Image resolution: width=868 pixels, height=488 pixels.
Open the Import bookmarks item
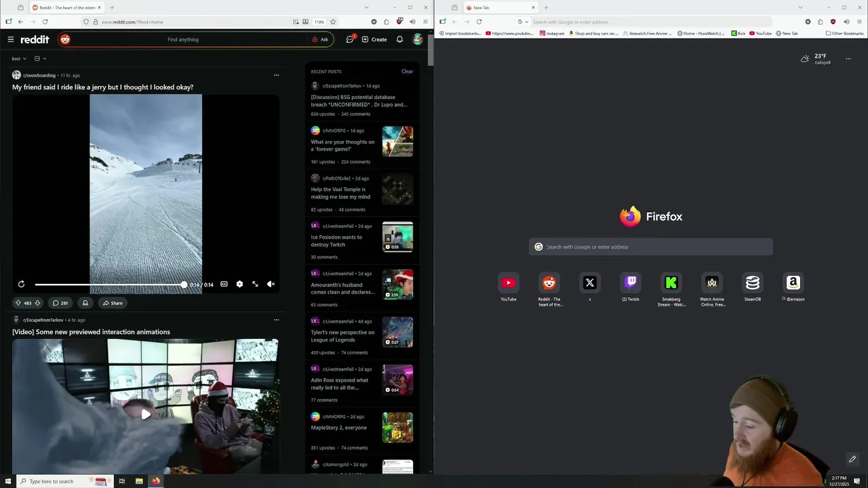tap(460, 33)
